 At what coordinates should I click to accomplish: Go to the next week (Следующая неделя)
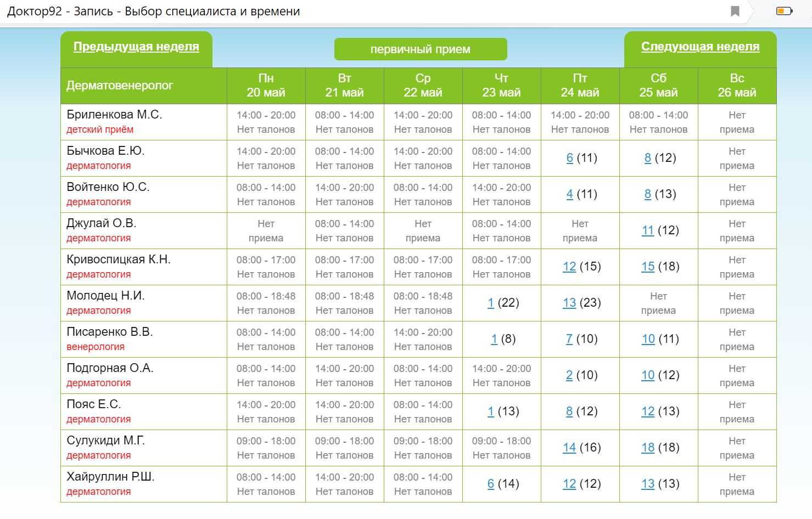pyautogui.click(x=700, y=47)
